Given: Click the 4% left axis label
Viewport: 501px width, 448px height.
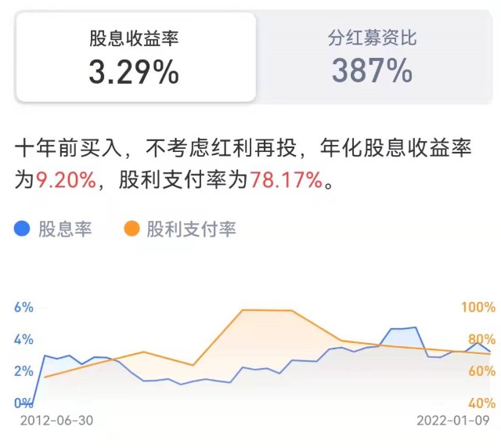Looking at the screenshot, I should point(23,339).
